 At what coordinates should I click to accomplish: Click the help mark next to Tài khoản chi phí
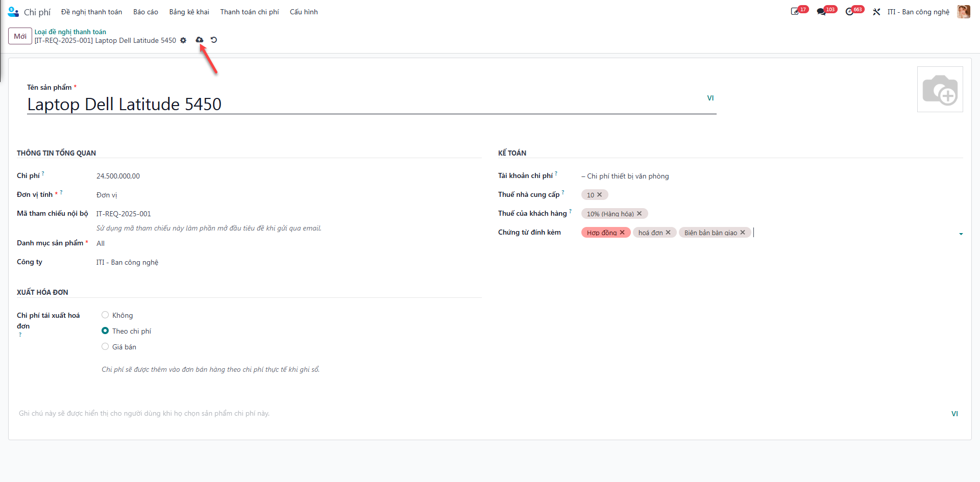[x=556, y=173]
